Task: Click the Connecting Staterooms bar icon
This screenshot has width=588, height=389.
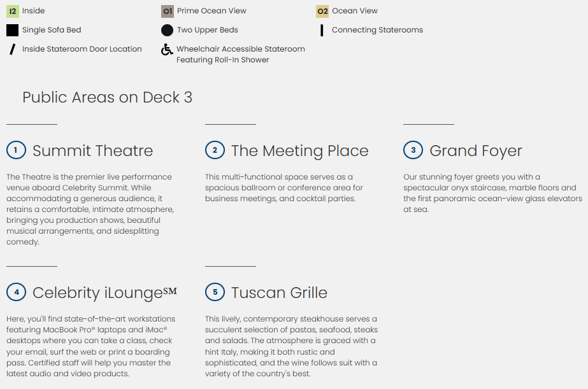Action: coord(322,30)
